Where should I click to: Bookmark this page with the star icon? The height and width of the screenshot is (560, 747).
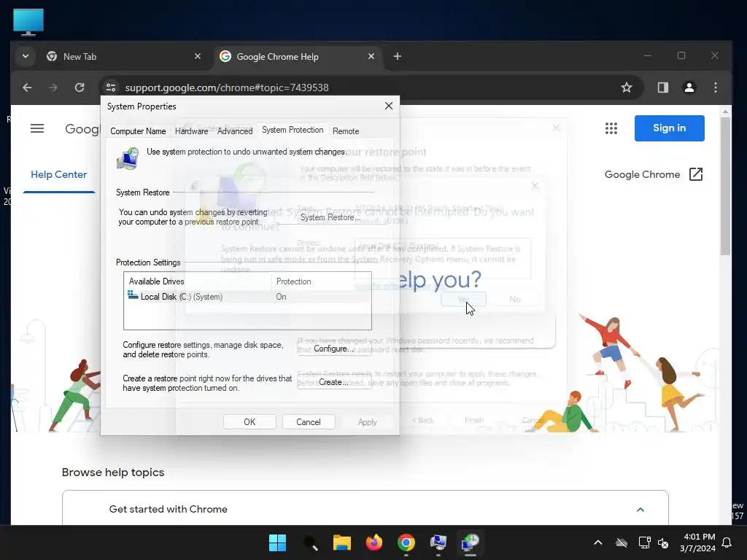coord(627,87)
